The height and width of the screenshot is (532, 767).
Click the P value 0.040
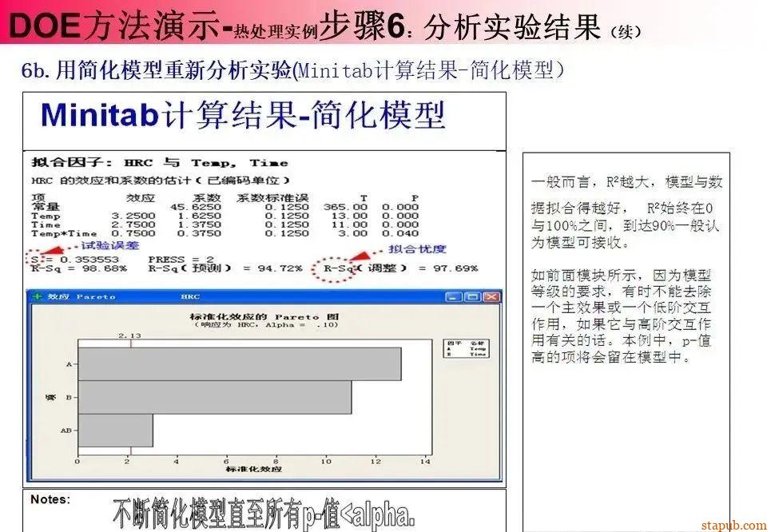(x=400, y=233)
